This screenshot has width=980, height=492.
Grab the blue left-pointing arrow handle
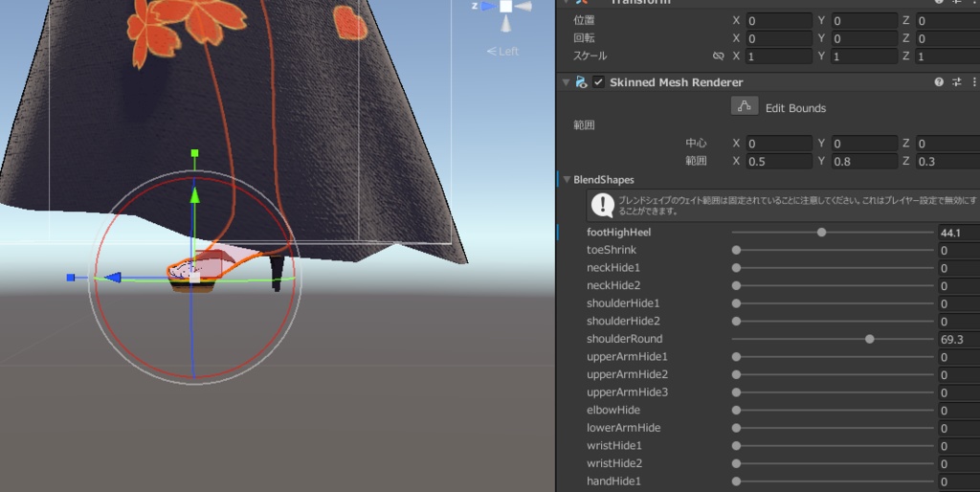coord(113,277)
